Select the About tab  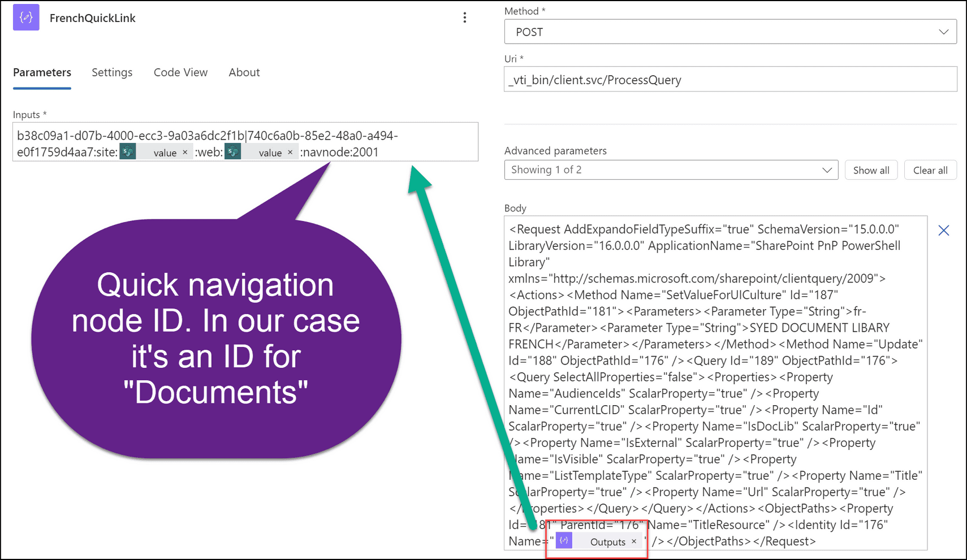coord(244,72)
